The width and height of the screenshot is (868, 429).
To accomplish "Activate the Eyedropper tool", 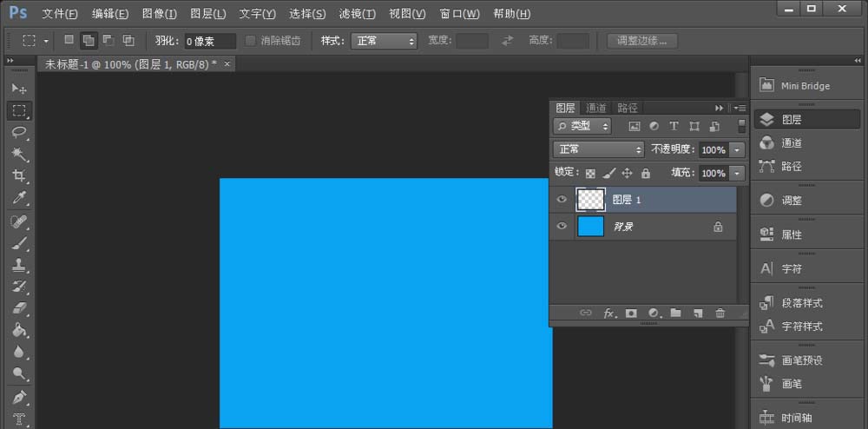I will point(18,199).
